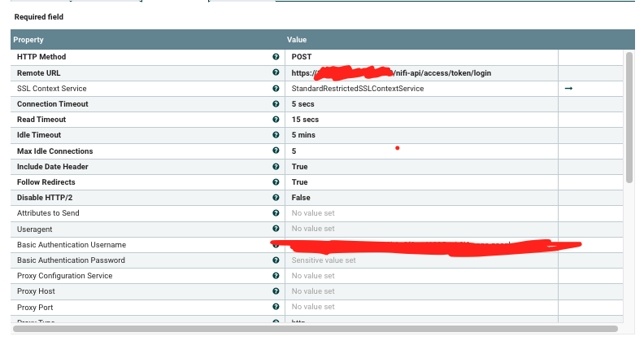Open help icon for Disable HTTP/2
Screen dimensions: 644x341
[x=276, y=198]
